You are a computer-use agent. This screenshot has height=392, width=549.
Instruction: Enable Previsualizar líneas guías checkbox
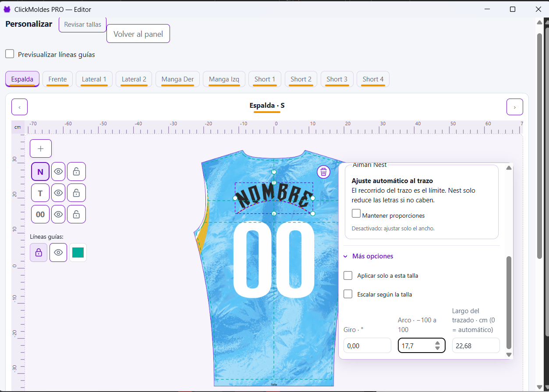click(x=10, y=54)
